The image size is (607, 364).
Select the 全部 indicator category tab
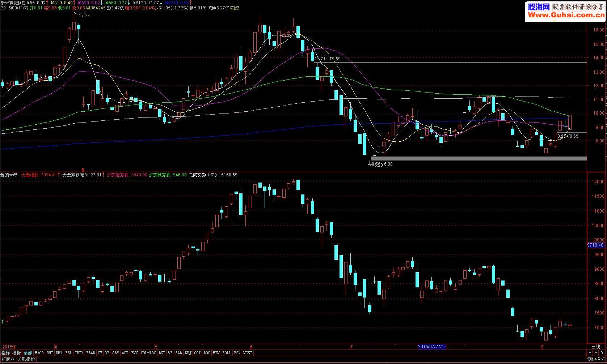(28, 353)
